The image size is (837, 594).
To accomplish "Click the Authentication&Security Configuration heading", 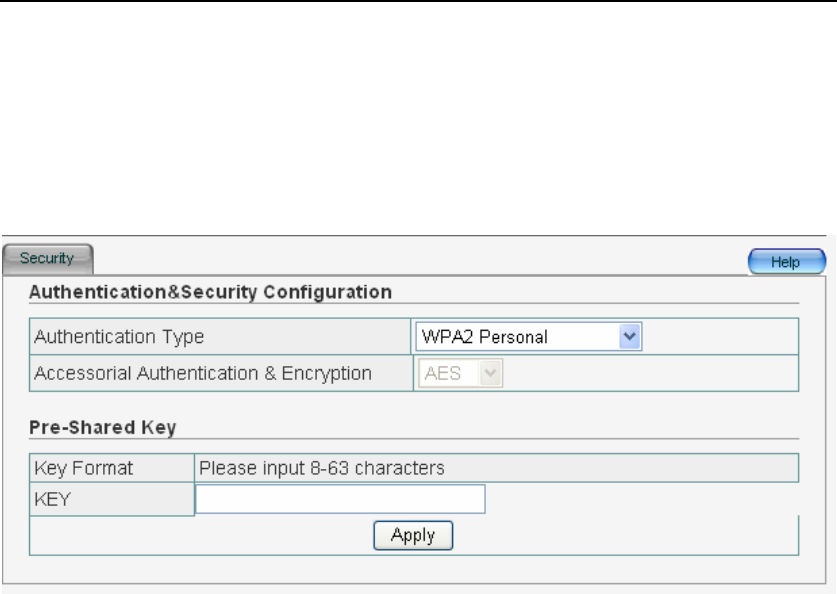I will (x=209, y=292).
